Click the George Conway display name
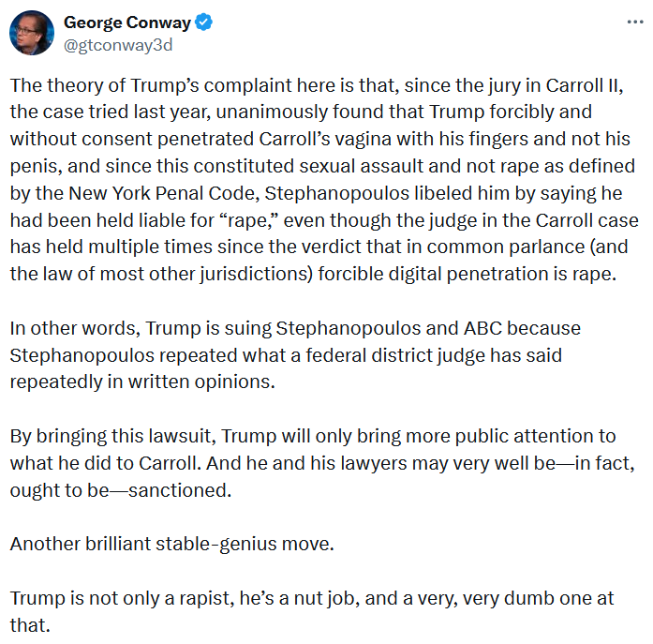Screen dimensions: 653x644 coord(127,22)
